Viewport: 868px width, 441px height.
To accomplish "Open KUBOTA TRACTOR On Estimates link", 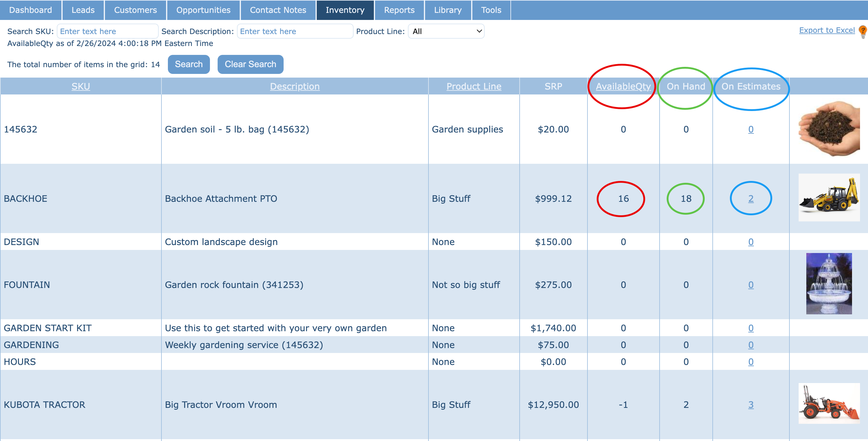I will click(750, 405).
